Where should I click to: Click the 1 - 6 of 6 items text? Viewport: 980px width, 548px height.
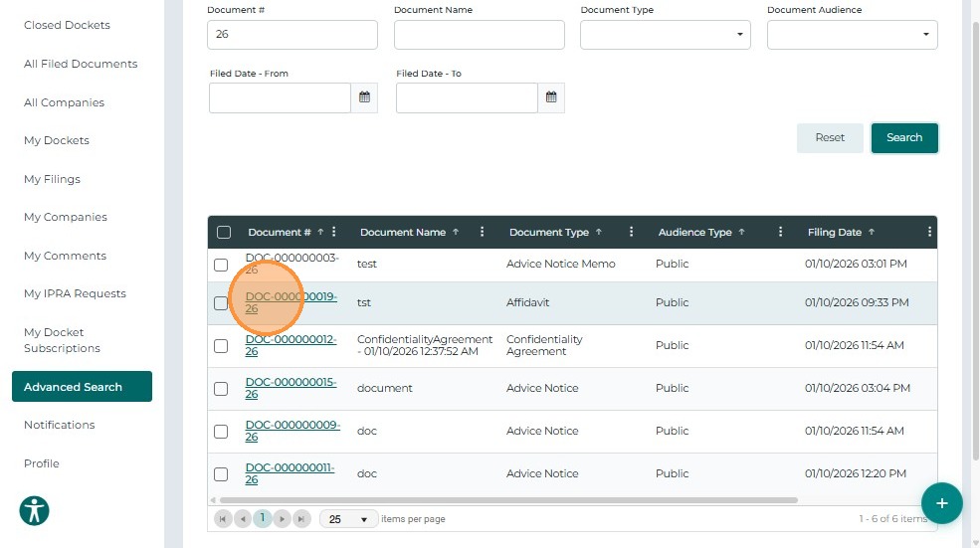892,518
